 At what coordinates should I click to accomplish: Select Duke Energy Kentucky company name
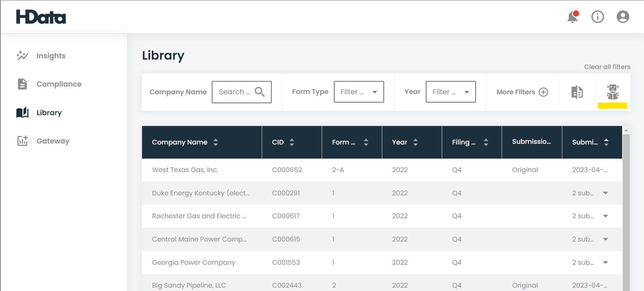(x=201, y=193)
